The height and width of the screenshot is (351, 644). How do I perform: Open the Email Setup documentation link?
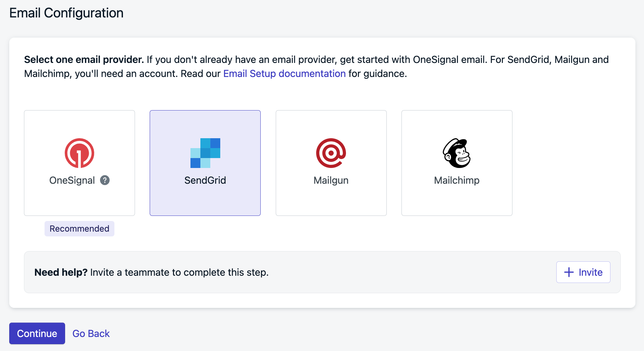point(284,74)
